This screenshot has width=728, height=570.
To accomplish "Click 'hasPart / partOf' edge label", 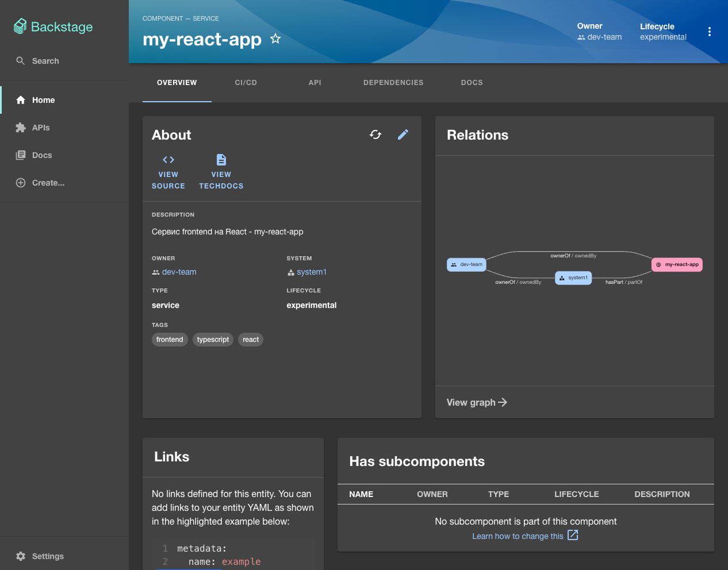I will tap(624, 282).
